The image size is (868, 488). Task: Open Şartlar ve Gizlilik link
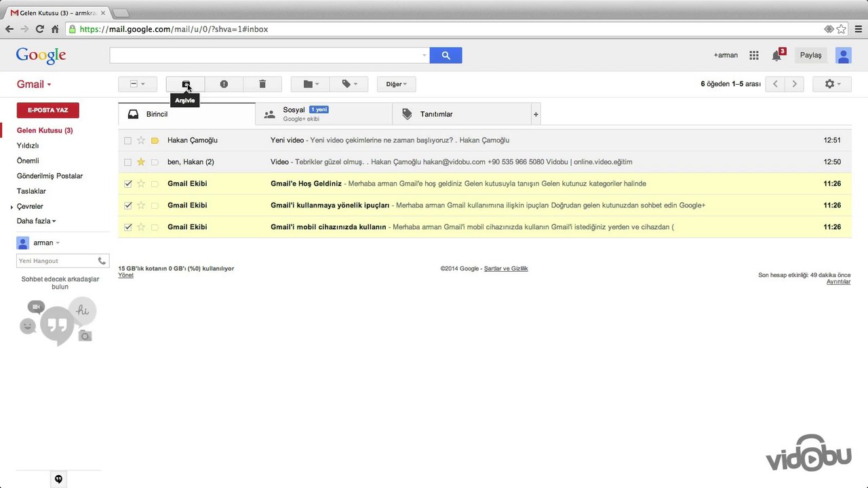tap(506, 268)
